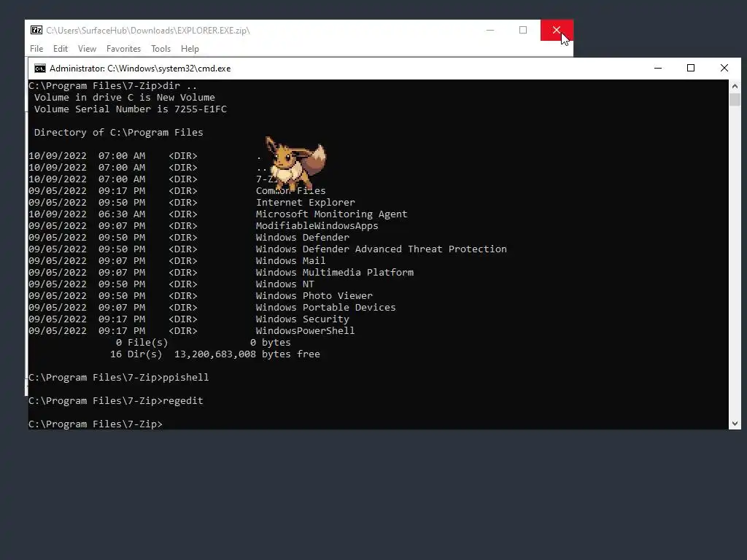Viewport: 747px width, 560px height.
Task: Click the 'Windows Photo Viewer' entry
Action: 314,296
